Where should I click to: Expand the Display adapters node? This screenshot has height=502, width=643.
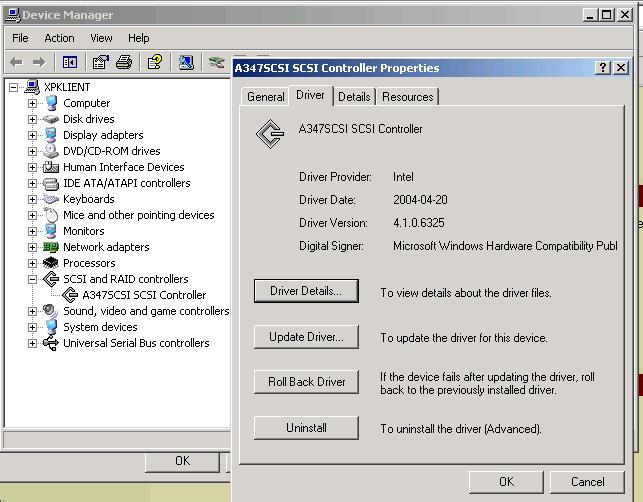coord(32,135)
